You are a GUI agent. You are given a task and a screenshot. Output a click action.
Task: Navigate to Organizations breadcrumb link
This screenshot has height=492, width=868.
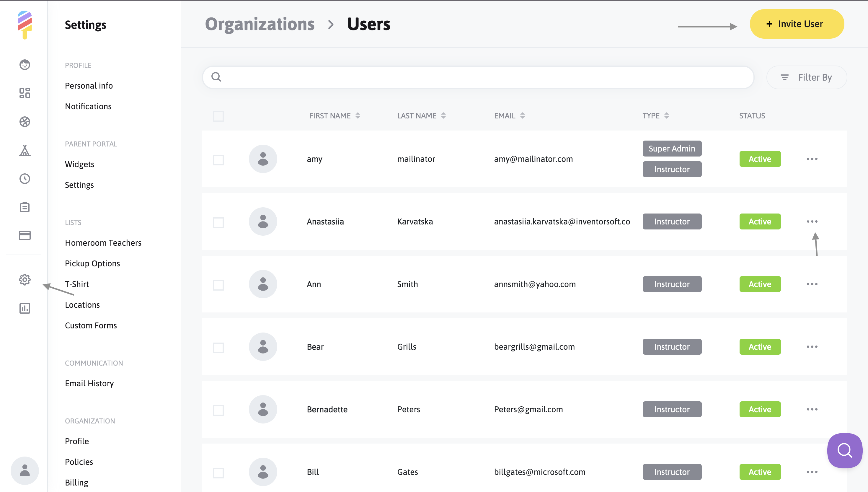click(x=260, y=24)
